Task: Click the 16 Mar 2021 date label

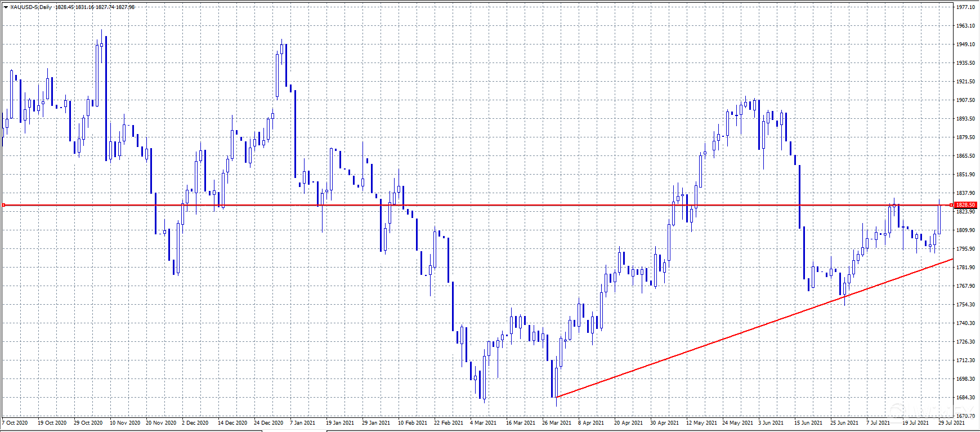Action: (521, 423)
